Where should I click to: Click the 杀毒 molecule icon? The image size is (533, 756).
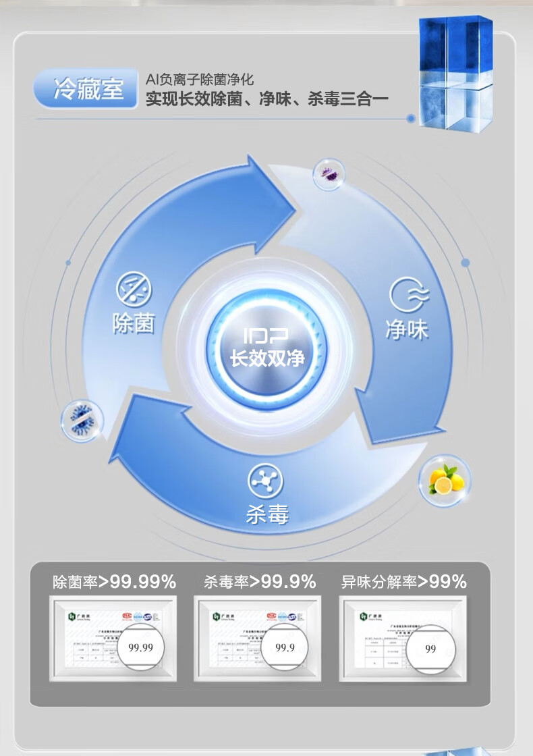tap(266, 481)
